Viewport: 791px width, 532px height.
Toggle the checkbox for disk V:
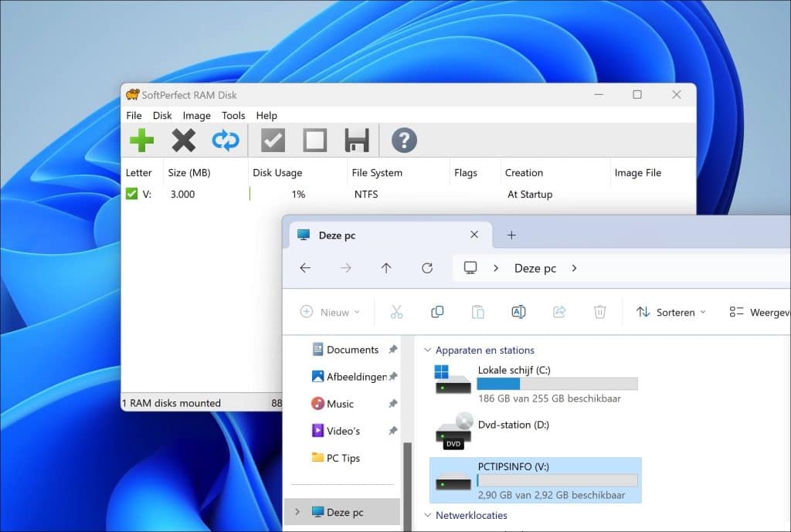pyautogui.click(x=131, y=194)
